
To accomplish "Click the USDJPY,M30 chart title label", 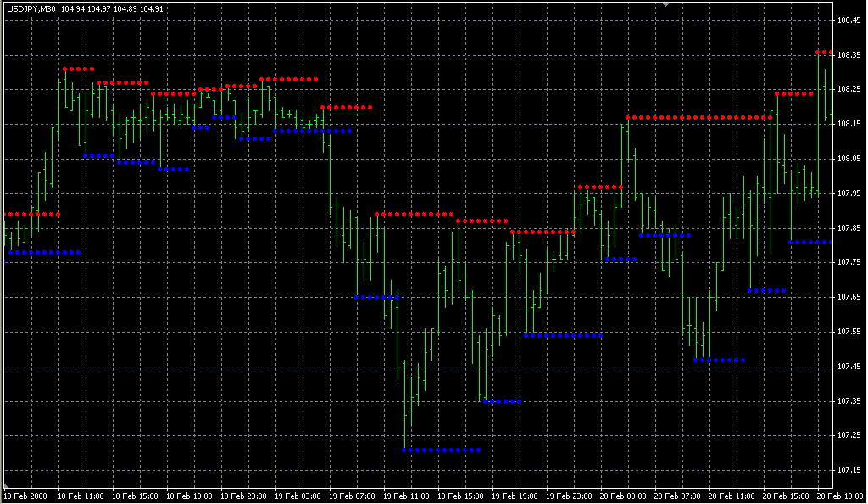I will pos(31,9).
